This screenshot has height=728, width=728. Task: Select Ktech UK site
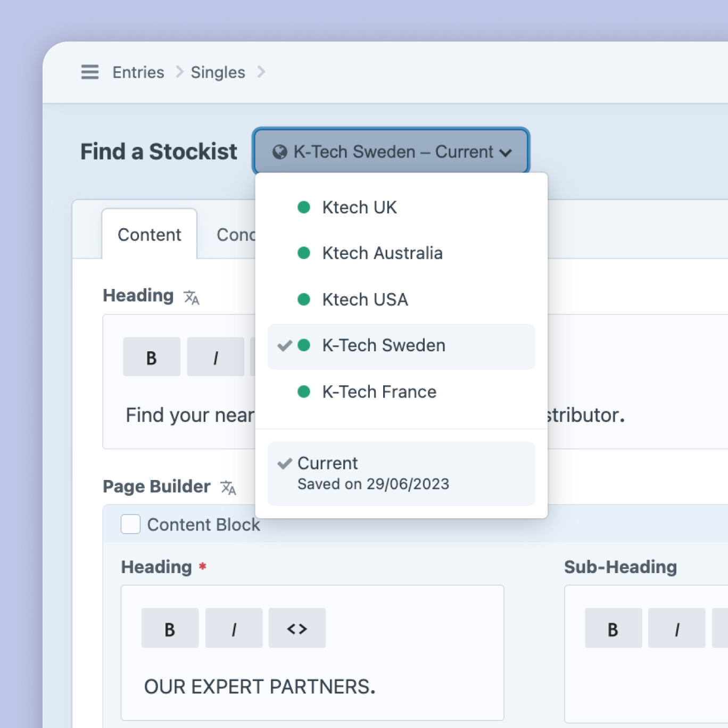401,208
